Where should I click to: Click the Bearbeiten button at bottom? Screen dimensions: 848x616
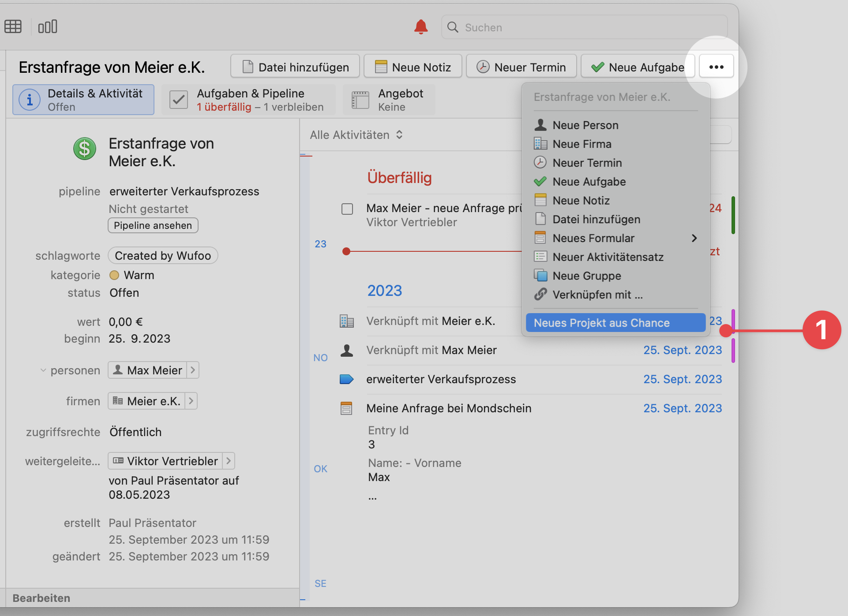point(41,598)
